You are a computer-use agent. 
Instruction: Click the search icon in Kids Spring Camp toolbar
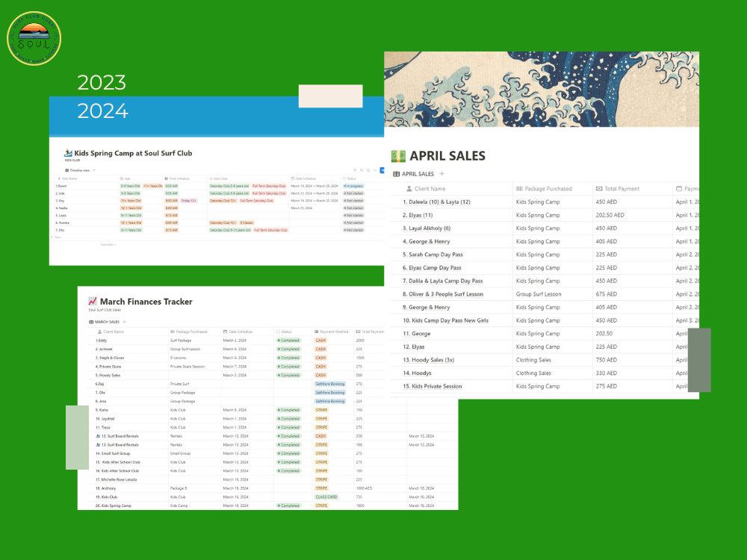point(368,170)
